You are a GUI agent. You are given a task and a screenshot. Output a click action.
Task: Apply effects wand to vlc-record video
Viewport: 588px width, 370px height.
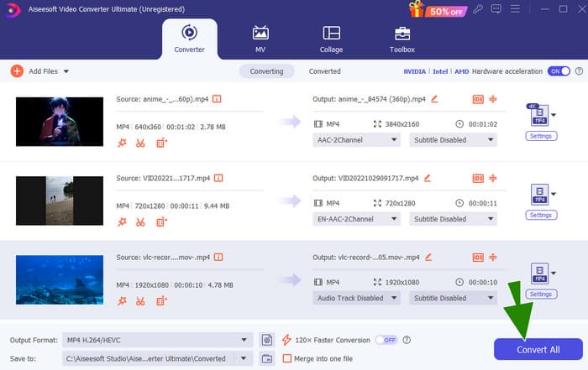click(x=123, y=301)
